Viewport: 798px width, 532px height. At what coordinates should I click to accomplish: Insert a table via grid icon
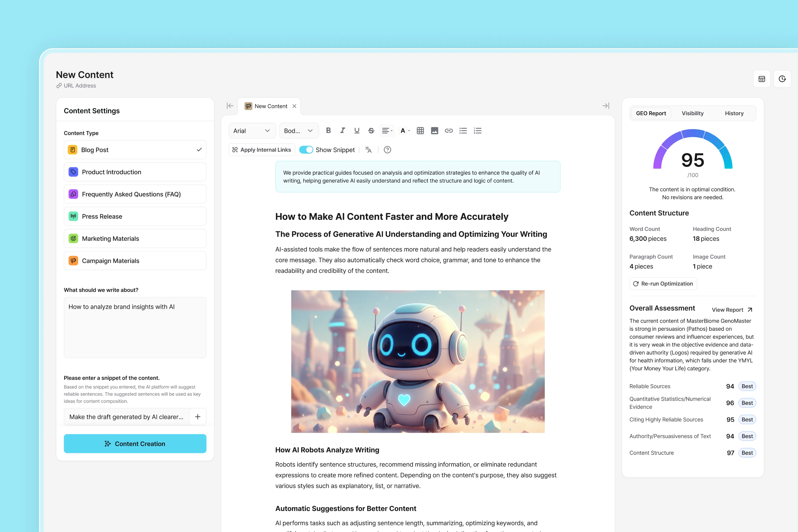(420, 131)
